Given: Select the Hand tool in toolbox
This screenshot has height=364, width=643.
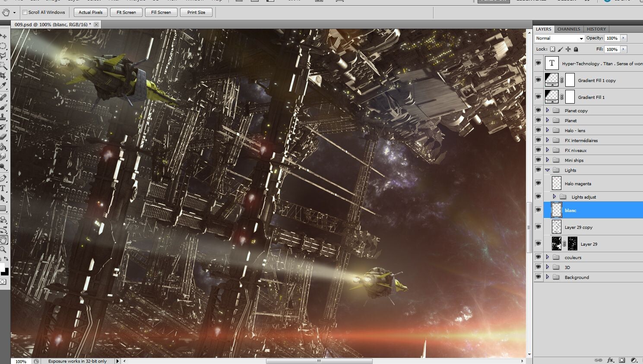Looking at the screenshot, I should pyautogui.click(x=4, y=240).
